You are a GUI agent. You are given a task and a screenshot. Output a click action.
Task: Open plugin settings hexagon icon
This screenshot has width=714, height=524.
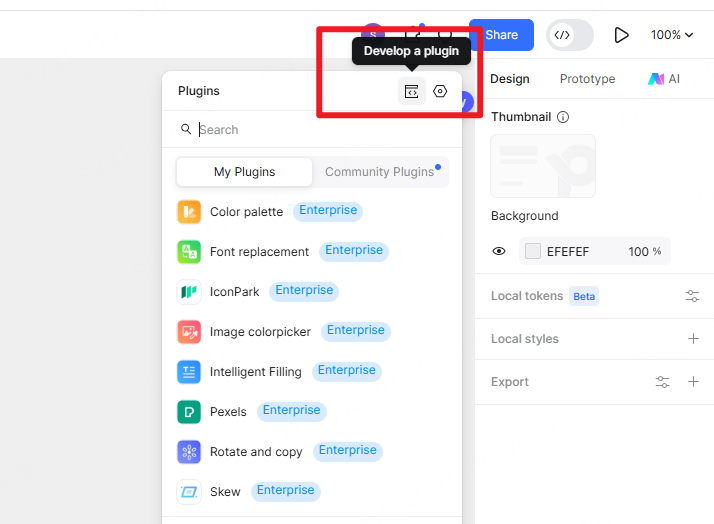pos(440,91)
